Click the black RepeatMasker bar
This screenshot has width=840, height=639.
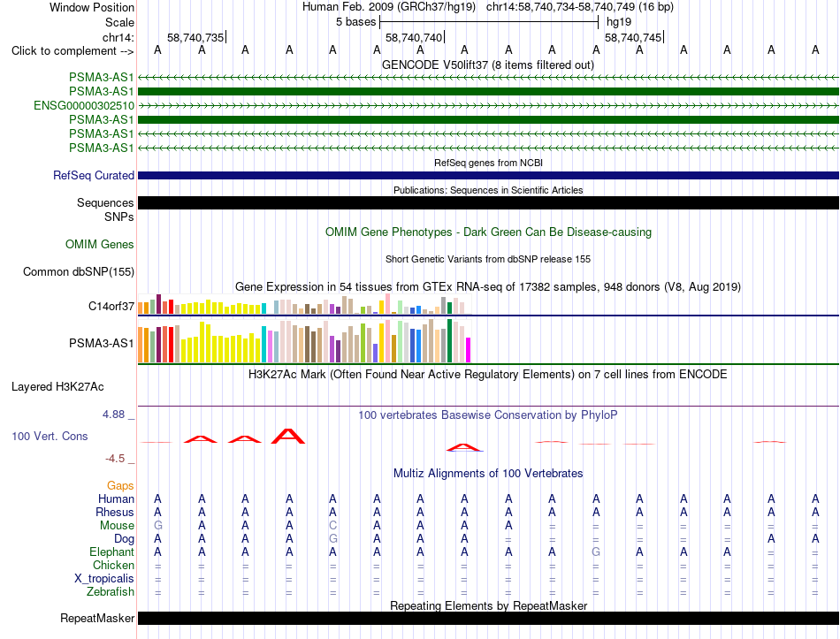point(489,618)
